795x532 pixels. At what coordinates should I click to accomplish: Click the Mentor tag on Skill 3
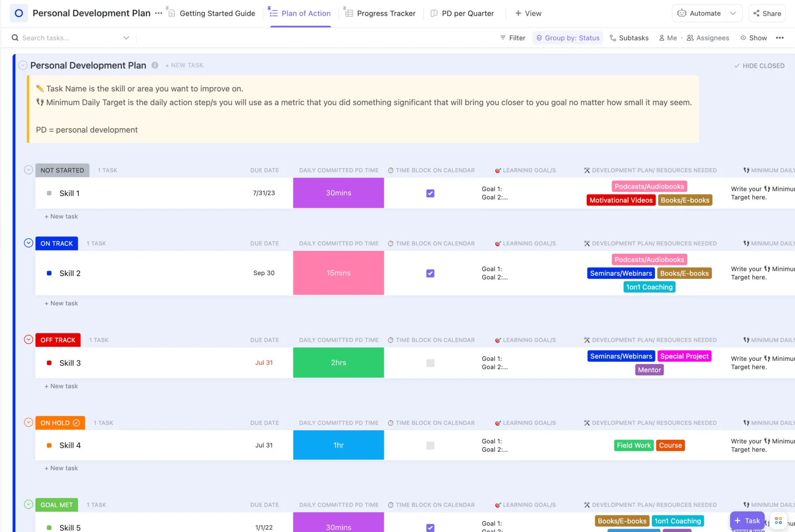click(649, 370)
